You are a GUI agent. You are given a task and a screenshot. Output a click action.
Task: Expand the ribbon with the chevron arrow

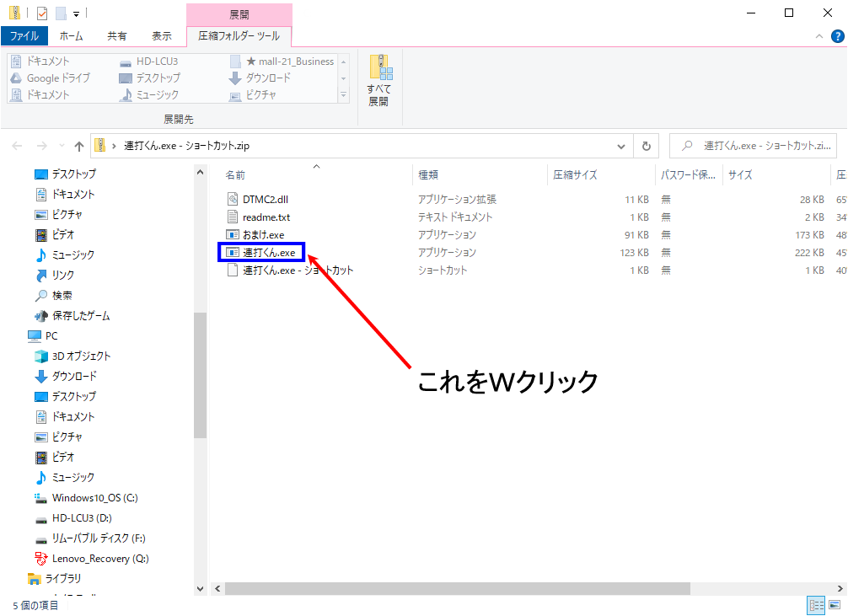819,36
